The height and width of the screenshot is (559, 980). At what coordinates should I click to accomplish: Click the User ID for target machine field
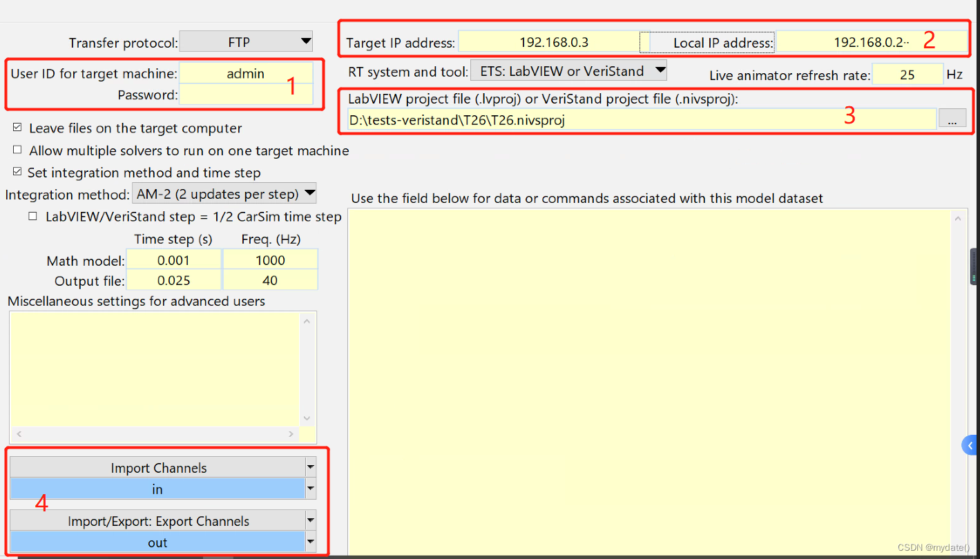246,73
